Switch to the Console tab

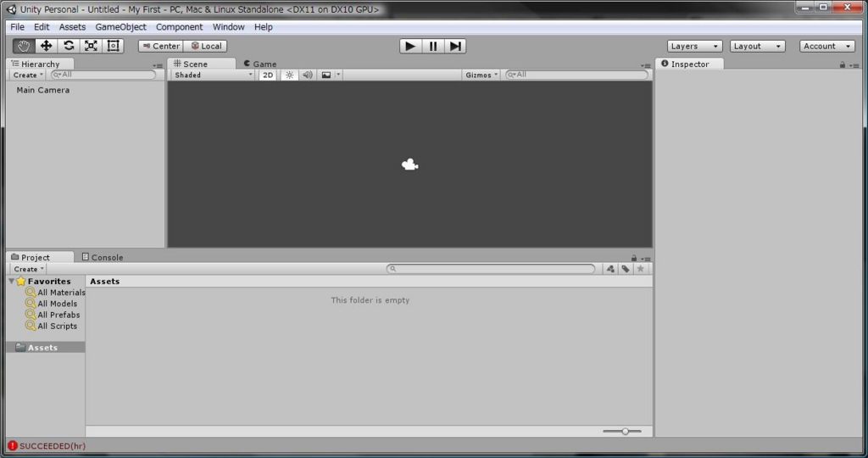[103, 257]
